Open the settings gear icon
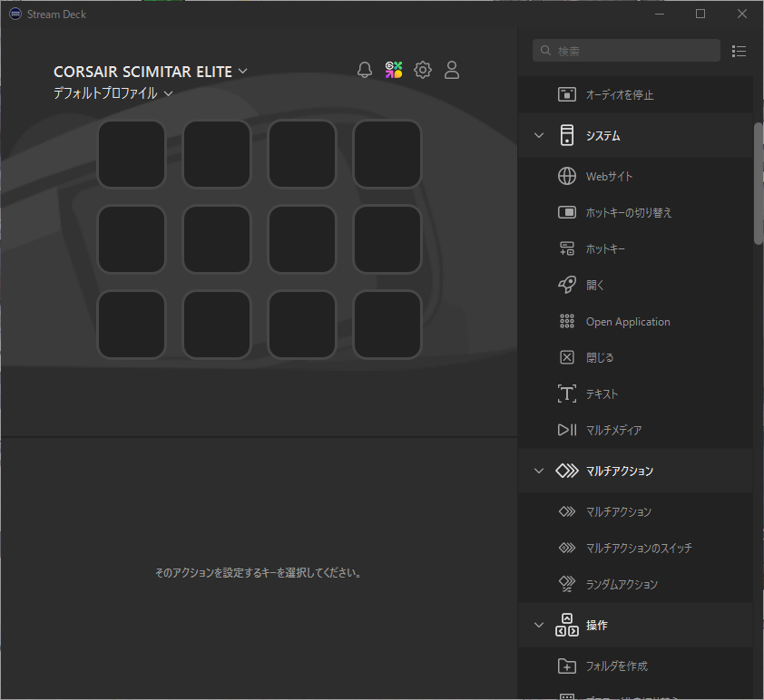Image resolution: width=764 pixels, height=700 pixels. [423, 70]
